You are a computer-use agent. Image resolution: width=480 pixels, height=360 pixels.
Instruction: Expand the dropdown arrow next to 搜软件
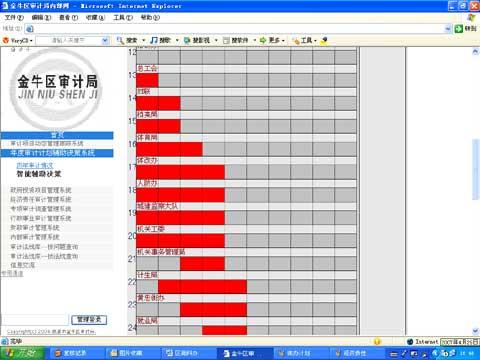[255, 40]
